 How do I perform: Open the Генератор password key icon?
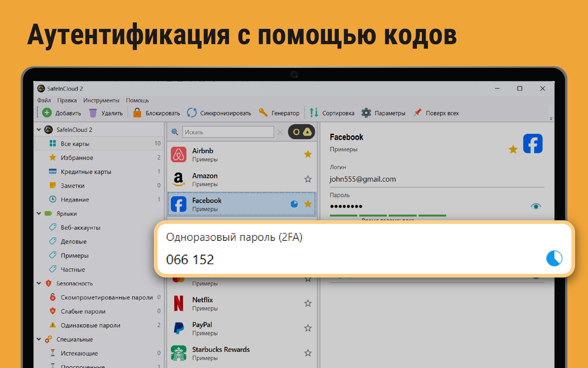(x=263, y=113)
